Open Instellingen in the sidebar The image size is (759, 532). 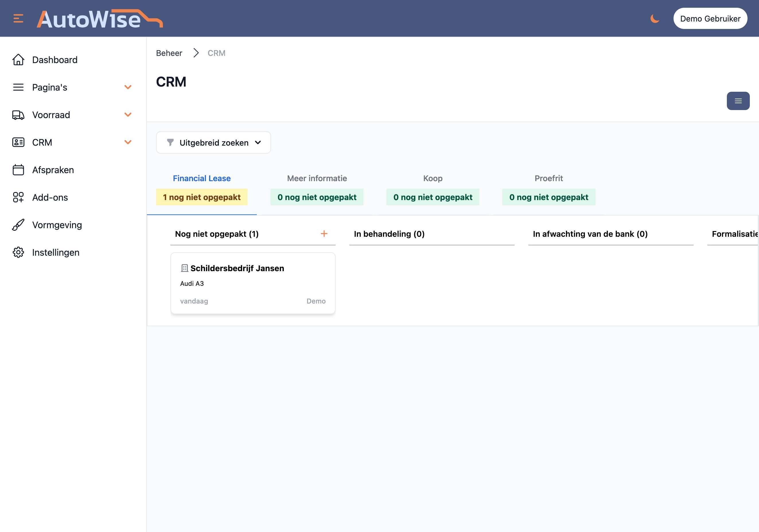[56, 253]
